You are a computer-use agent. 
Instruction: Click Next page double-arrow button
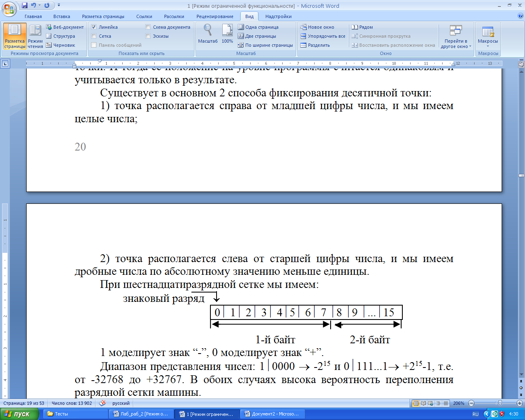pos(521,395)
